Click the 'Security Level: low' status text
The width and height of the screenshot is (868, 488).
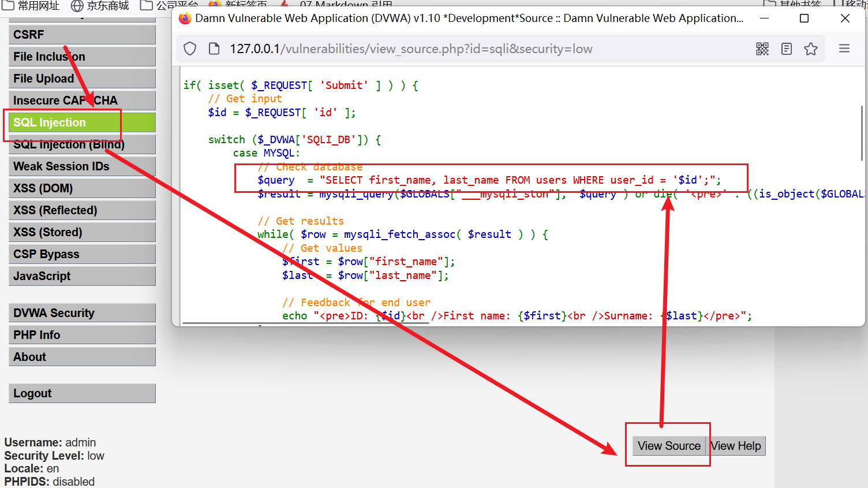(54, 456)
